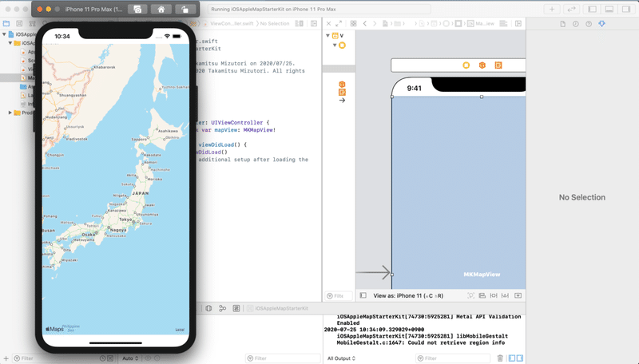Image resolution: width=639 pixels, height=364 pixels.
Task: Toggle the Inspectors panel visibility
Action: point(626,9)
